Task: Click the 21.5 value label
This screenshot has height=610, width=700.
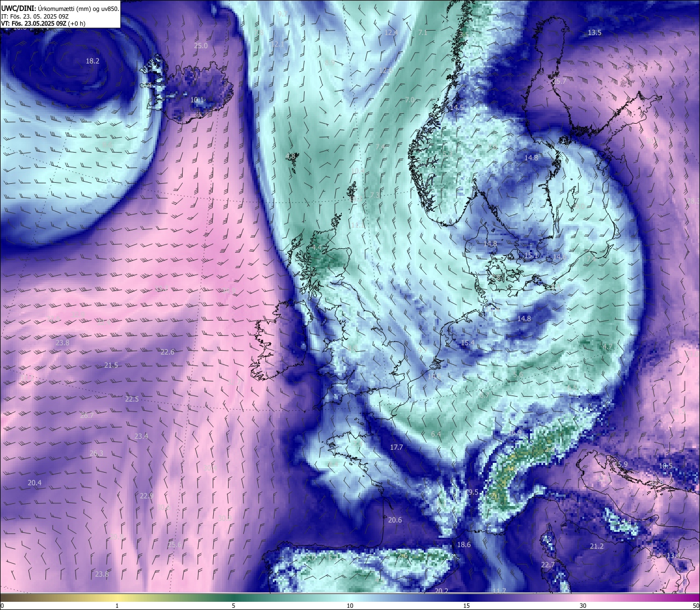Action: (x=111, y=365)
